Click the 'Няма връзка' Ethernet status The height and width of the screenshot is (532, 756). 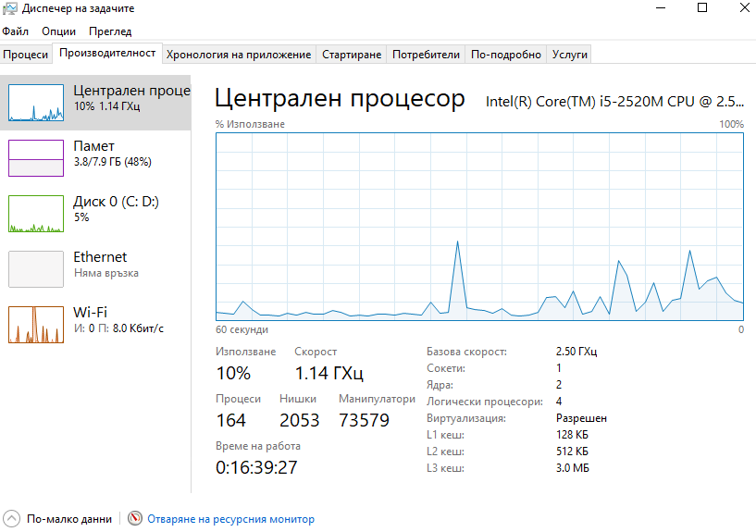tap(106, 273)
